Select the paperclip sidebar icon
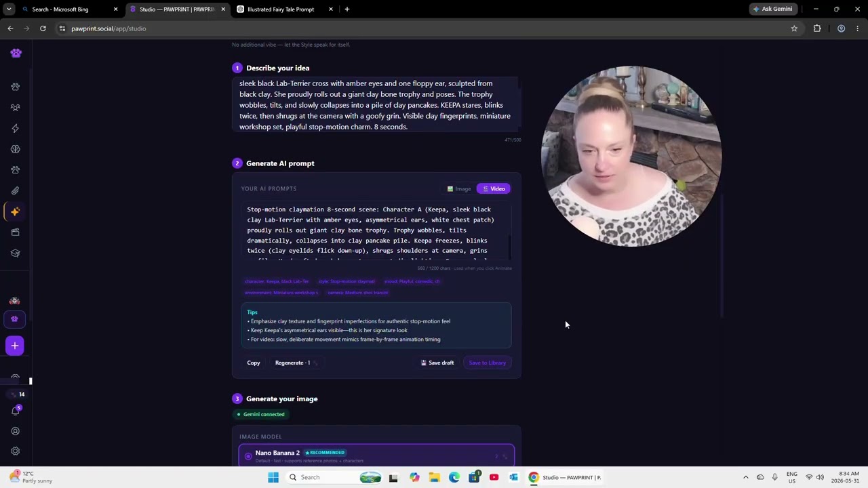 coord(15,190)
